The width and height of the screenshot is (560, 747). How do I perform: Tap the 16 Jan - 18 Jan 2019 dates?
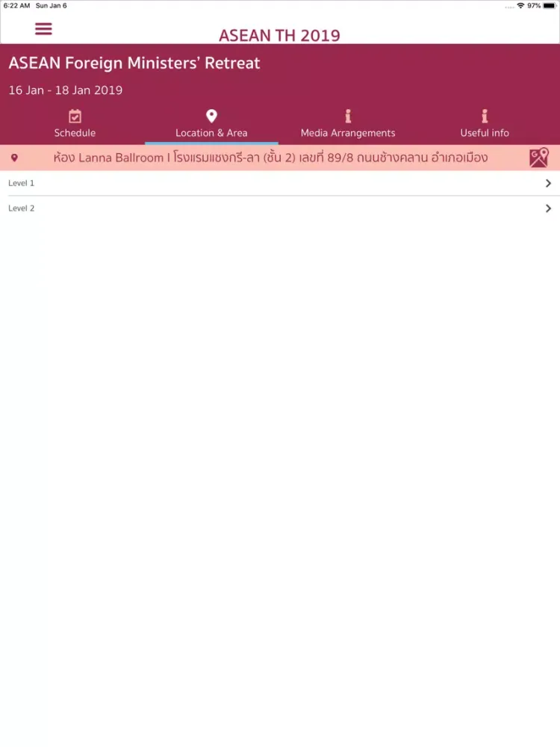pyautogui.click(x=66, y=90)
